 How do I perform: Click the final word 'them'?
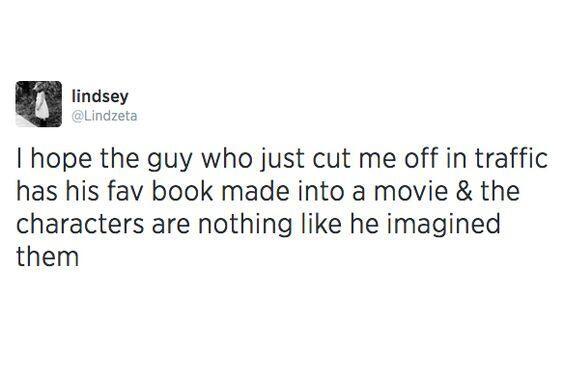(x=47, y=256)
